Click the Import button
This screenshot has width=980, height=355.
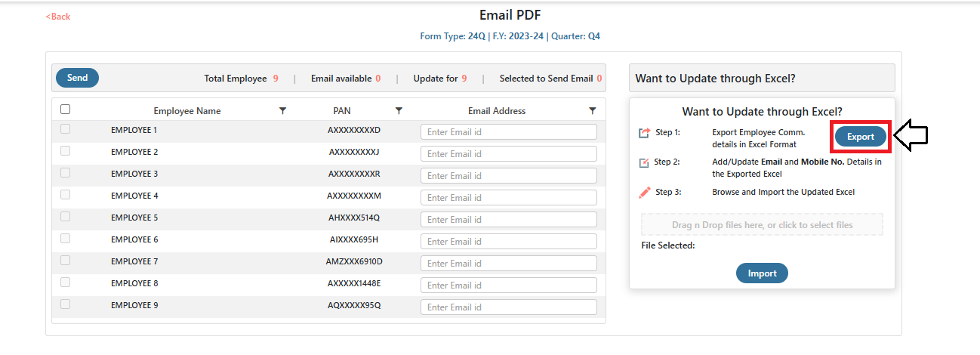762,273
